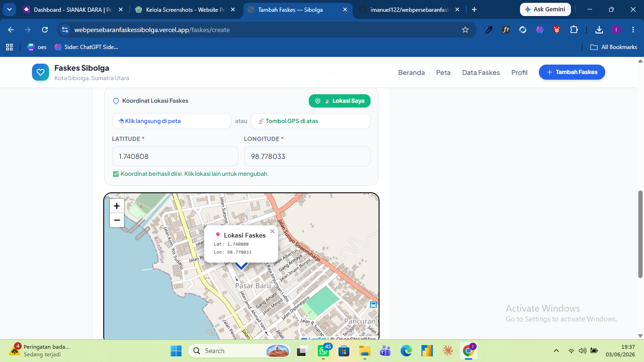
Task: Click the Faskes Sibolga heart logo icon
Action: (41, 72)
